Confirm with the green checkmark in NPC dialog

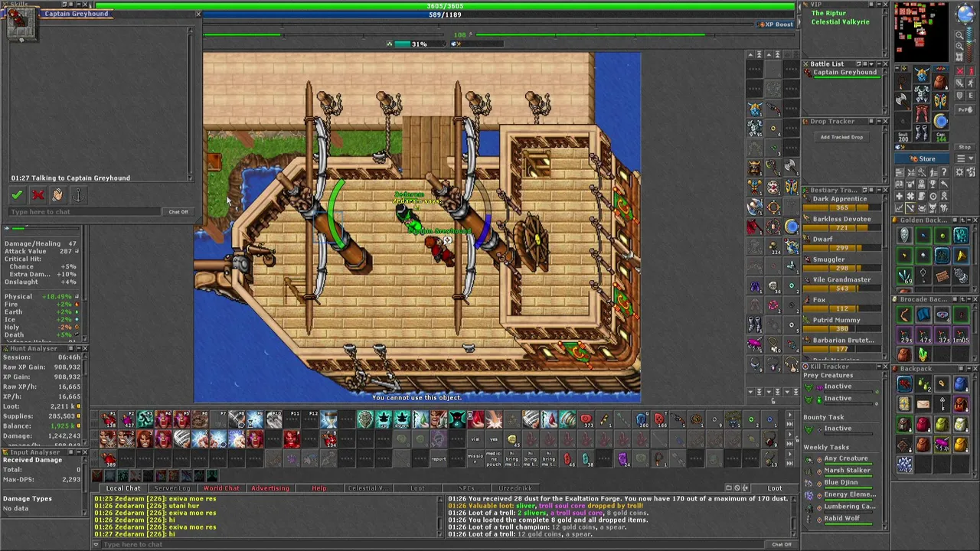[17, 195]
